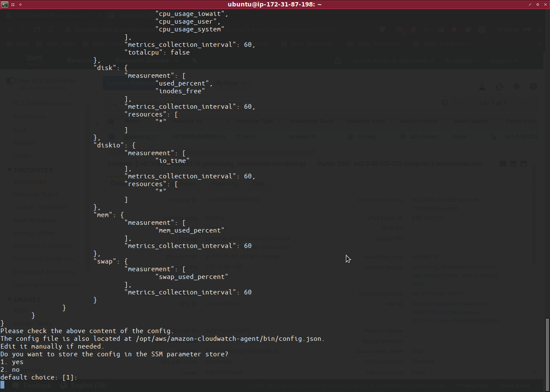
Task: Click the "2. no" option line
Action: click(x=10, y=370)
